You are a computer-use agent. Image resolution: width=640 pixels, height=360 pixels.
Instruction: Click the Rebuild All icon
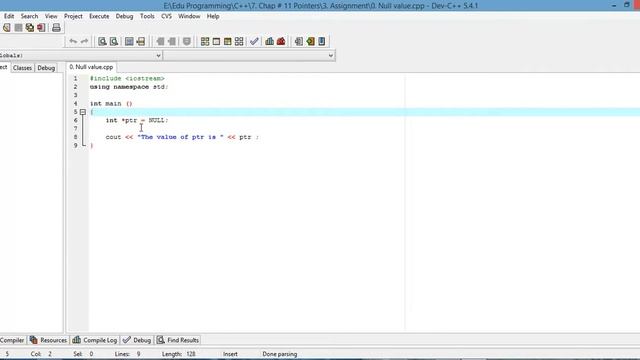coord(239,41)
